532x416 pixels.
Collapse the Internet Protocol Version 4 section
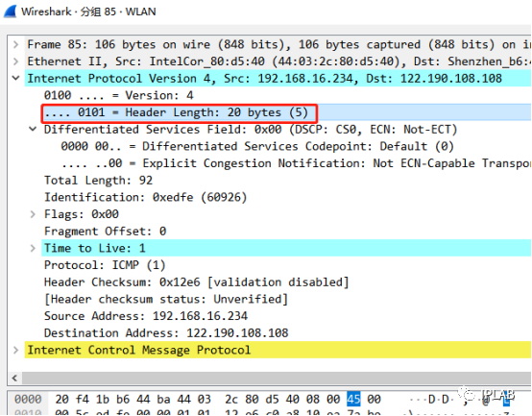click(x=15, y=78)
